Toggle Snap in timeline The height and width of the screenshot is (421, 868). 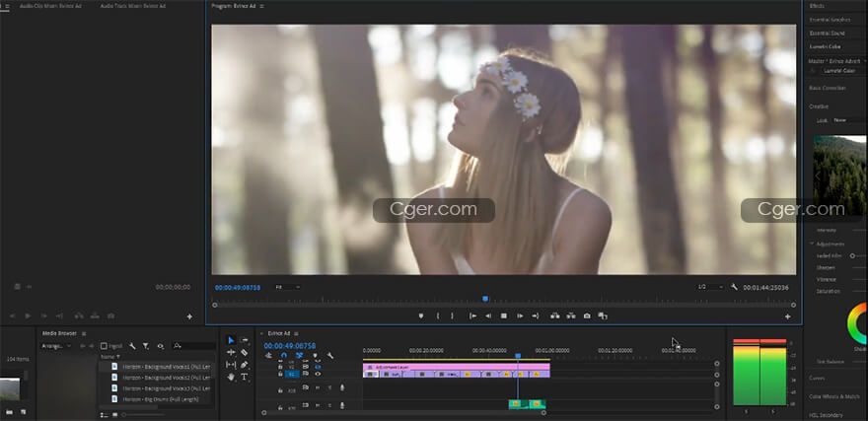coord(284,356)
